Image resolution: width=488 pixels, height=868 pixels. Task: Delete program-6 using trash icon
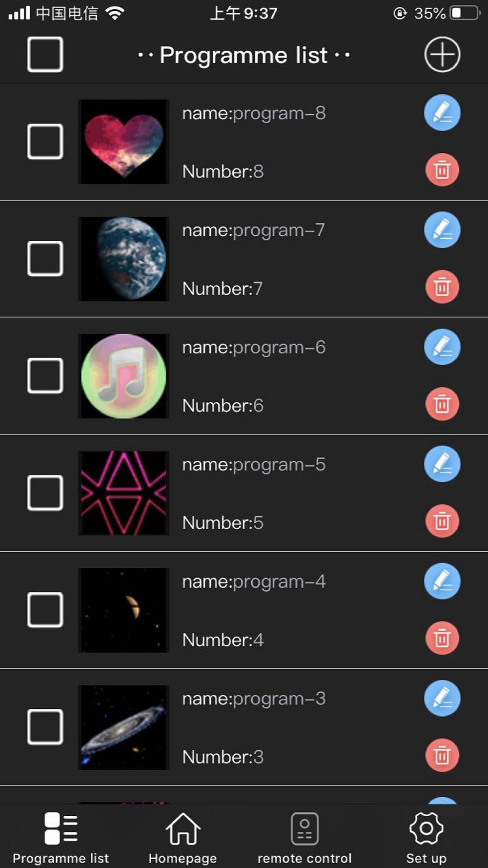[x=442, y=404]
